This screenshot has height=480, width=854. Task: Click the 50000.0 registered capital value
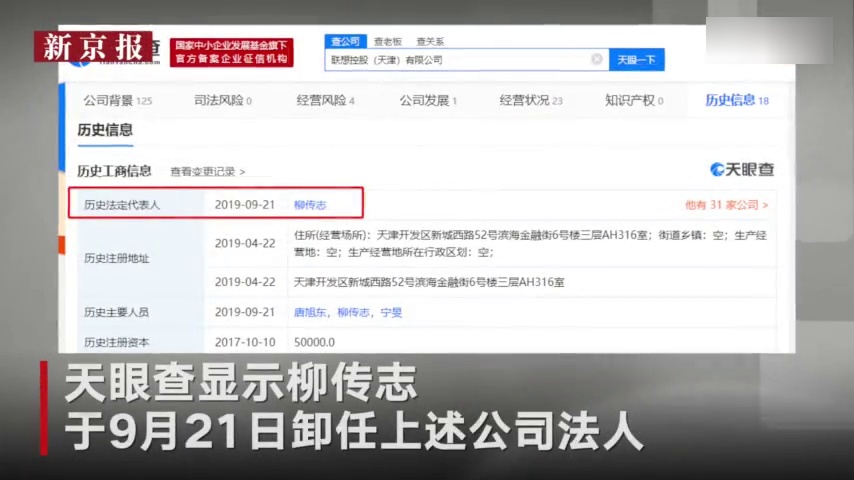(314, 342)
